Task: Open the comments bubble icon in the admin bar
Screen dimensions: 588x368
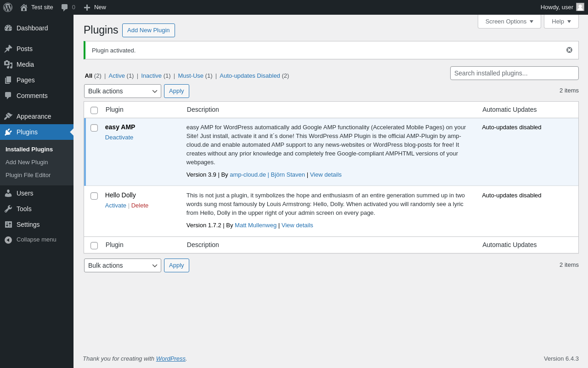Action: pyautogui.click(x=65, y=7)
